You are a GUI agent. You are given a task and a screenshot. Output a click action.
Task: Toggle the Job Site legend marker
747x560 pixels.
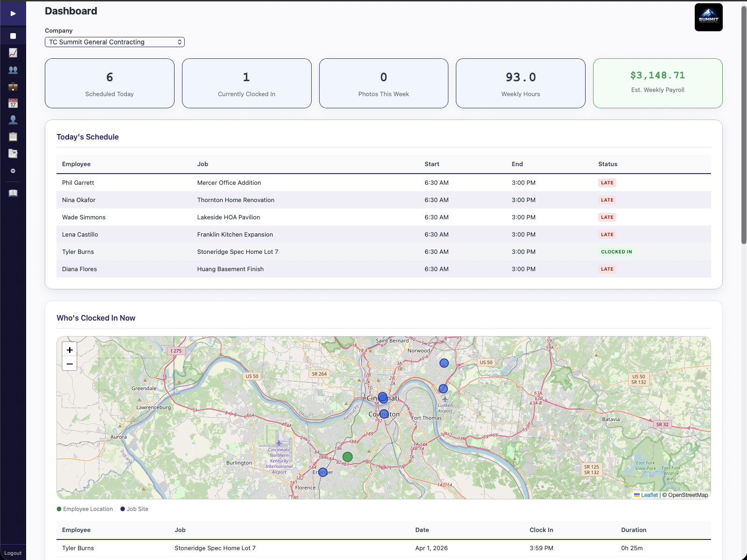click(x=122, y=509)
